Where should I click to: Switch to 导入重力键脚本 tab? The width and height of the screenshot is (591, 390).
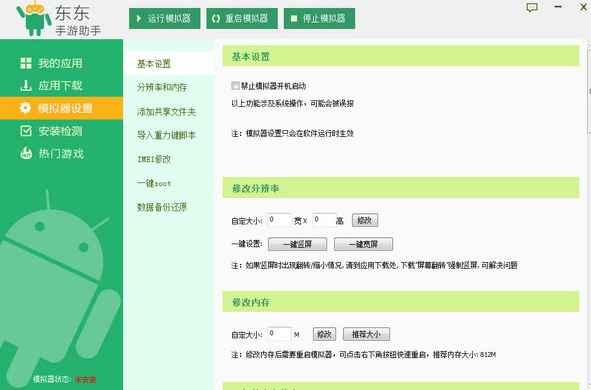(168, 135)
